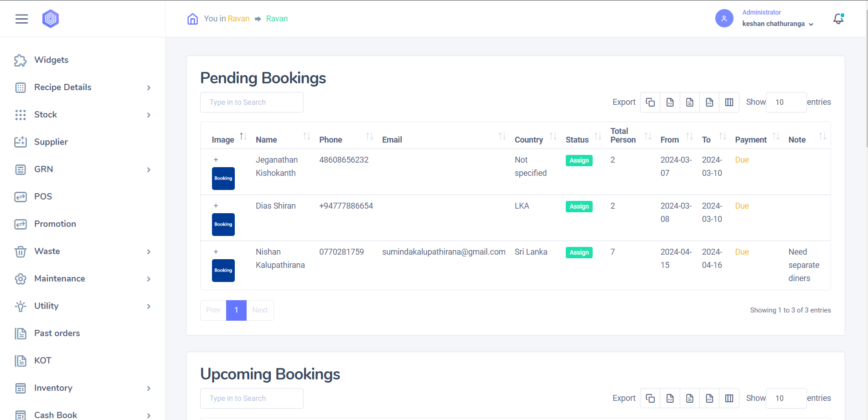
Task: Assign Jeganathan Kishokanth's booking
Action: pyautogui.click(x=579, y=160)
